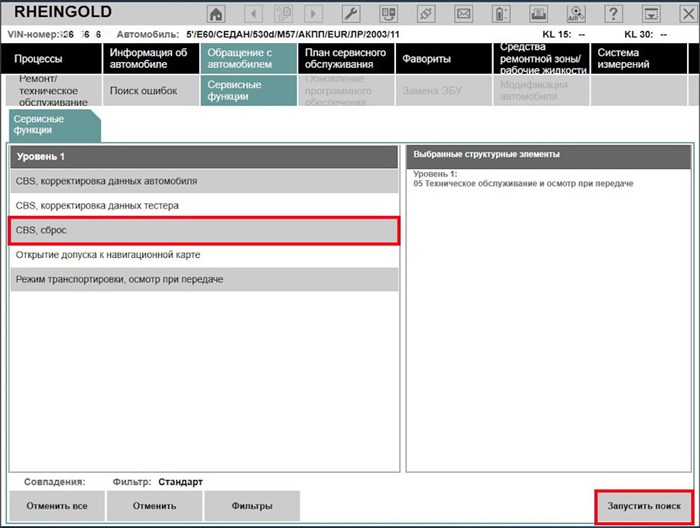Open the wrench settings icon
Viewport: 700px width, 528px height.
click(x=351, y=14)
